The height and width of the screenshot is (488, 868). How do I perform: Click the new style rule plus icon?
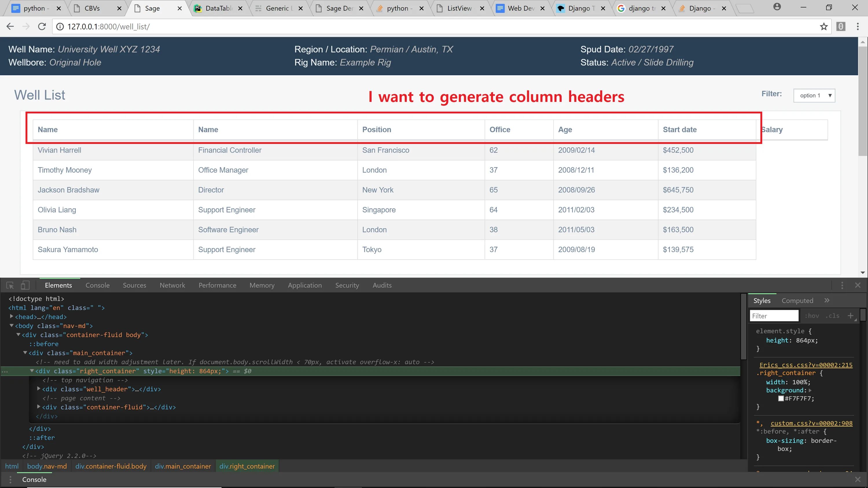tap(850, 316)
